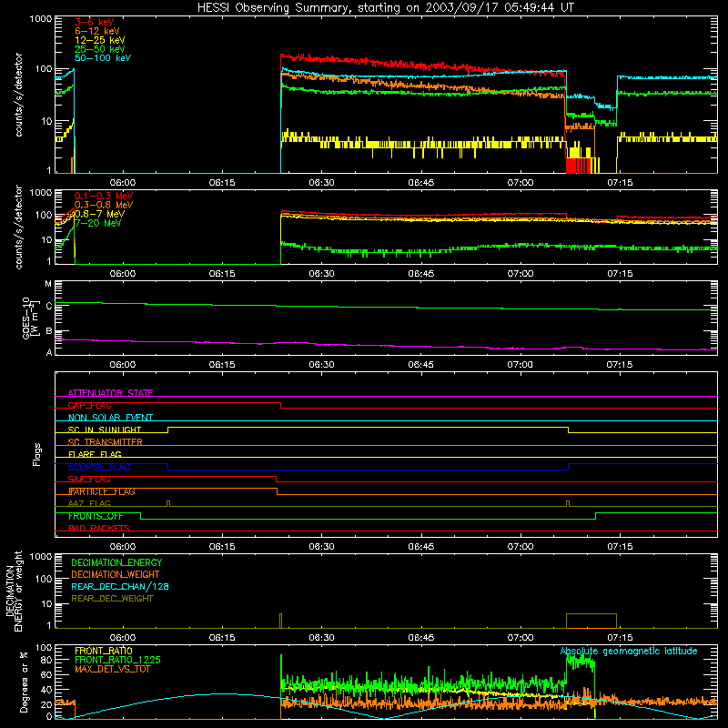This screenshot has height=728, width=728.
Task: Click the 7-20 MeV legend label
Action: pyautogui.click(x=98, y=223)
